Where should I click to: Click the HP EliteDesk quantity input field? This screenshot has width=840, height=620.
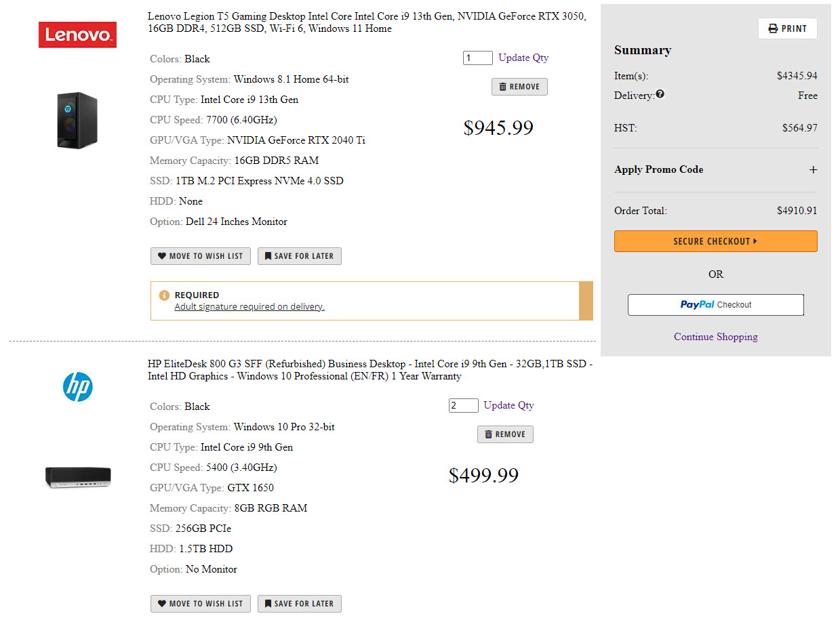click(463, 405)
